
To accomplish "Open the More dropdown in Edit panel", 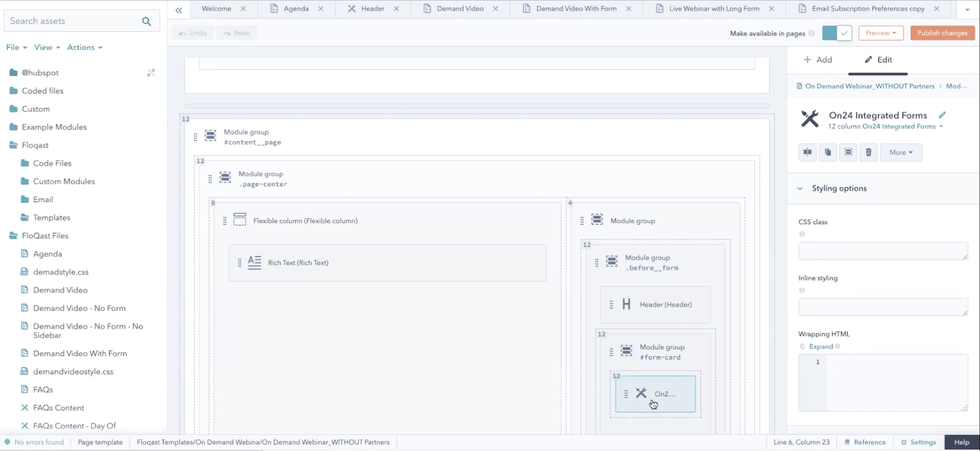I will pos(901,153).
